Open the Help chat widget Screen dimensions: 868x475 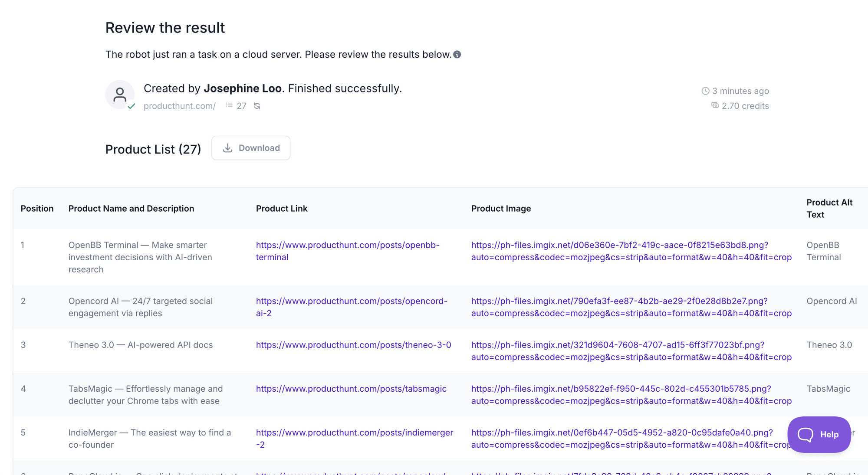(819, 435)
